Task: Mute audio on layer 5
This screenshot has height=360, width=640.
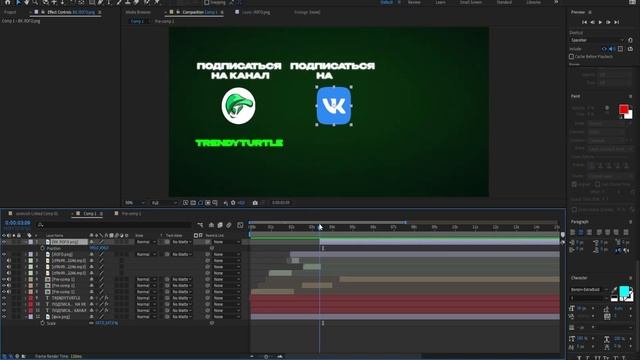Action: pos(9,273)
